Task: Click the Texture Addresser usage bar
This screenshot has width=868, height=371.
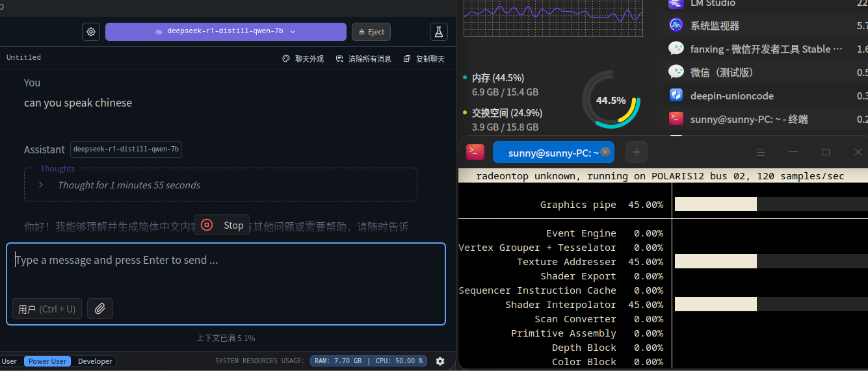Action: click(x=771, y=261)
